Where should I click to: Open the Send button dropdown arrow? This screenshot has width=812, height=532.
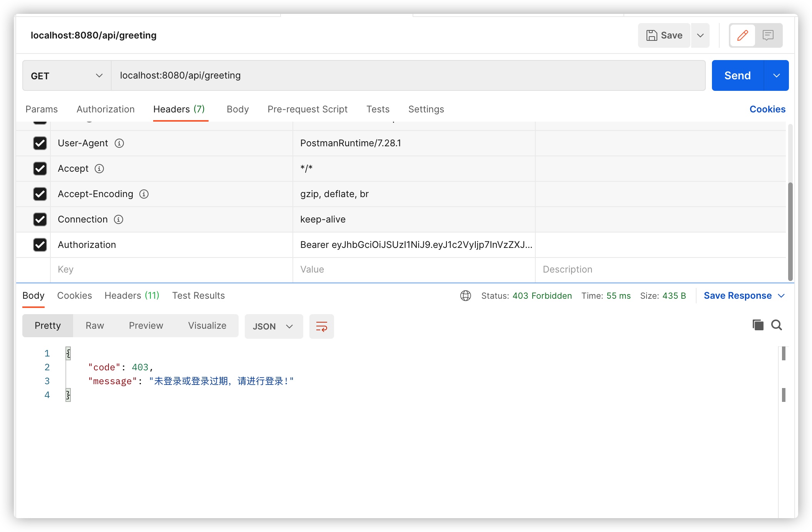tap(776, 75)
